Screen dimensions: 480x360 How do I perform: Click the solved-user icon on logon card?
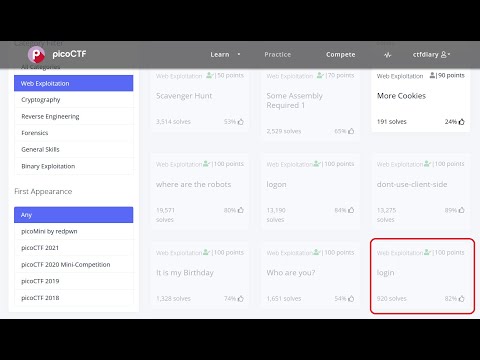pyautogui.click(x=317, y=164)
